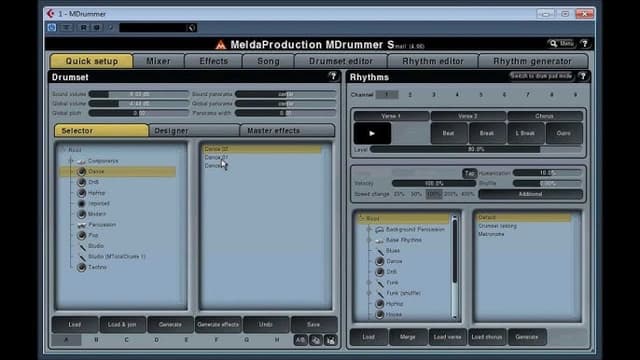Select rhythm channel 2

(410, 95)
